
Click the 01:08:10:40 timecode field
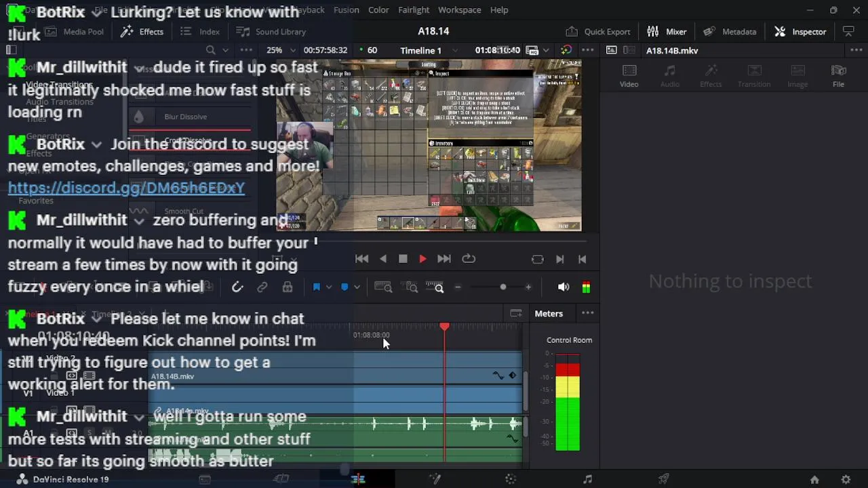point(497,50)
